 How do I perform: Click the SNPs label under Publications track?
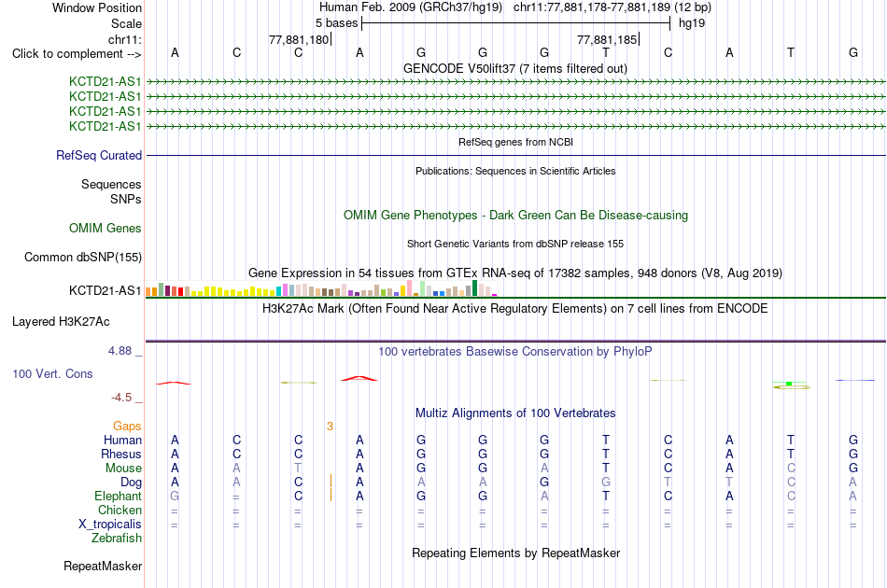click(126, 199)
